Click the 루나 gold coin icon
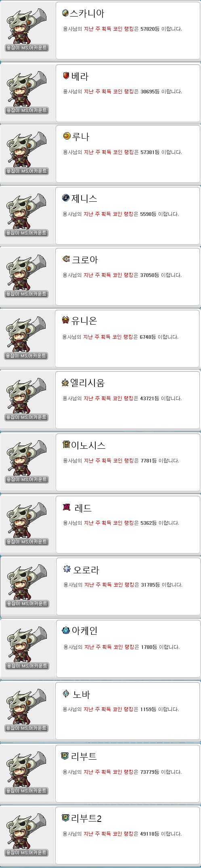Screen dimensions: 201x868 coord(67,136)
